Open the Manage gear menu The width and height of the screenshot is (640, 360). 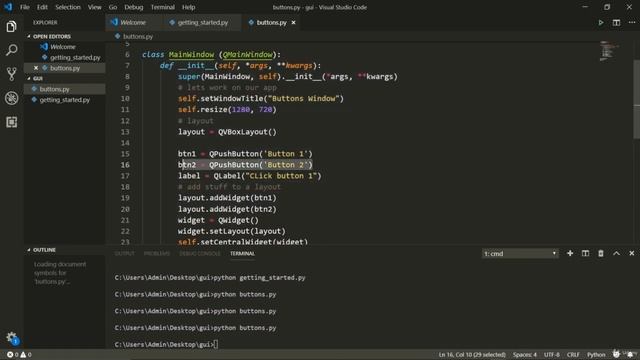pos(11,337)
